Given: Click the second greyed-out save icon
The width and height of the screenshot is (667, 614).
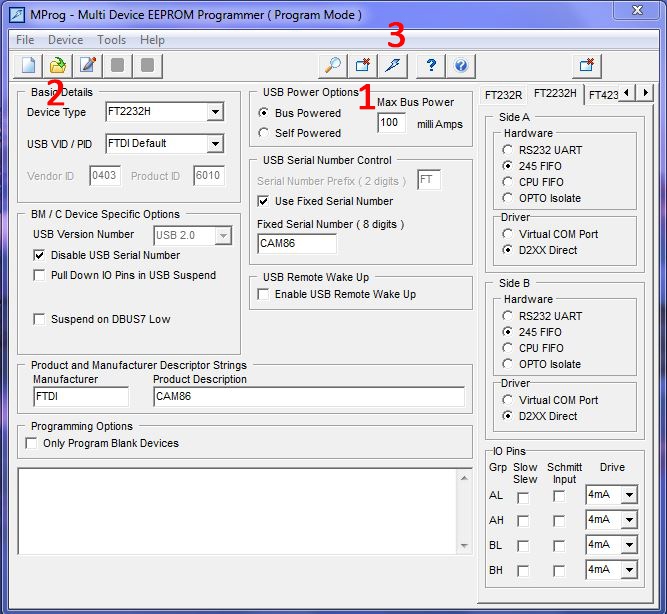Looking at the screenshot, I should point(147,66).
